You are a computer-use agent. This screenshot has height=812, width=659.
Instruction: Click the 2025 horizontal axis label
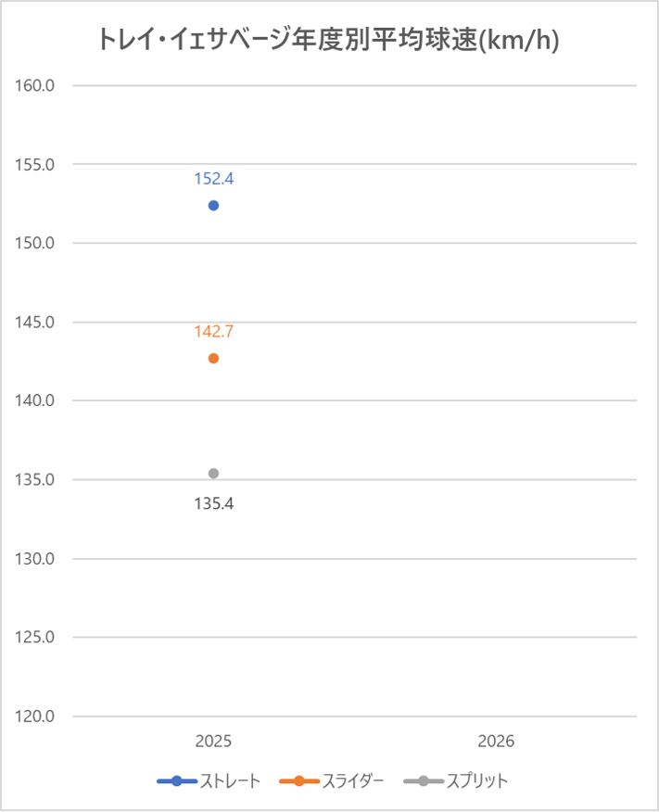pyautogui.click(x=213, y=742)
